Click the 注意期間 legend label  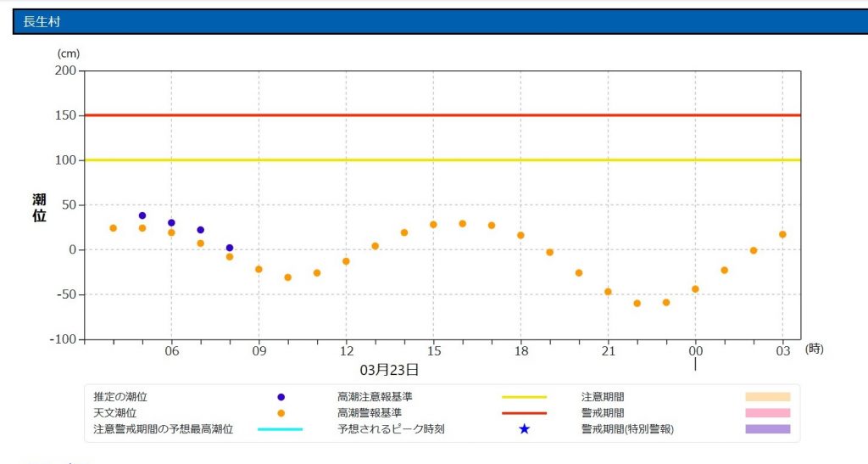[x=603, y=397]
